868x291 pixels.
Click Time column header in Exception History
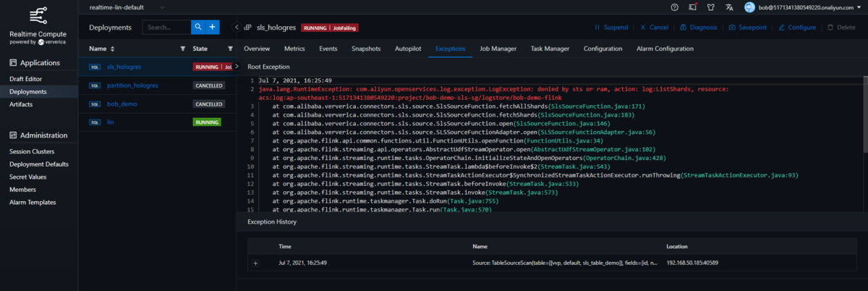[285, 246]
